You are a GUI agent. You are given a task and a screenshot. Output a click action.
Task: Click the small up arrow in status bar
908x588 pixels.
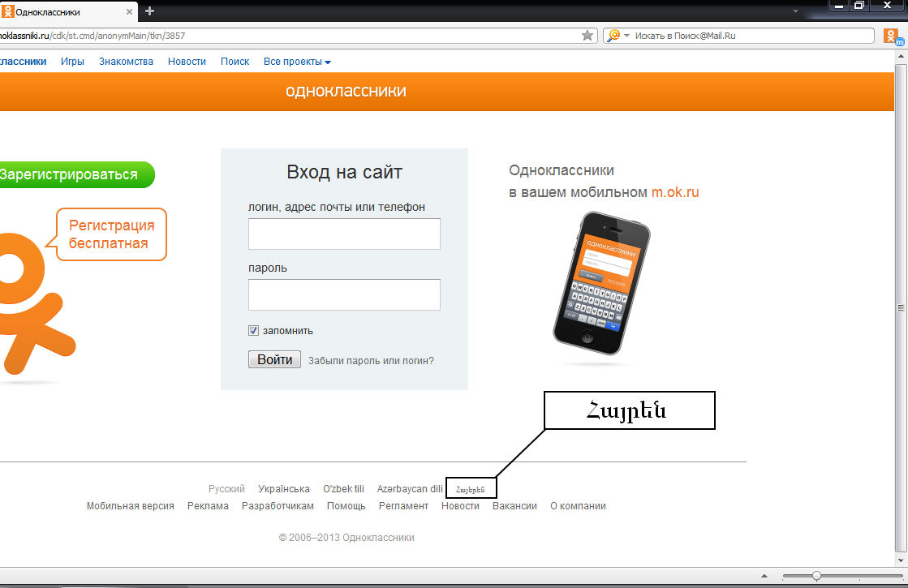(x=764, y=576)
